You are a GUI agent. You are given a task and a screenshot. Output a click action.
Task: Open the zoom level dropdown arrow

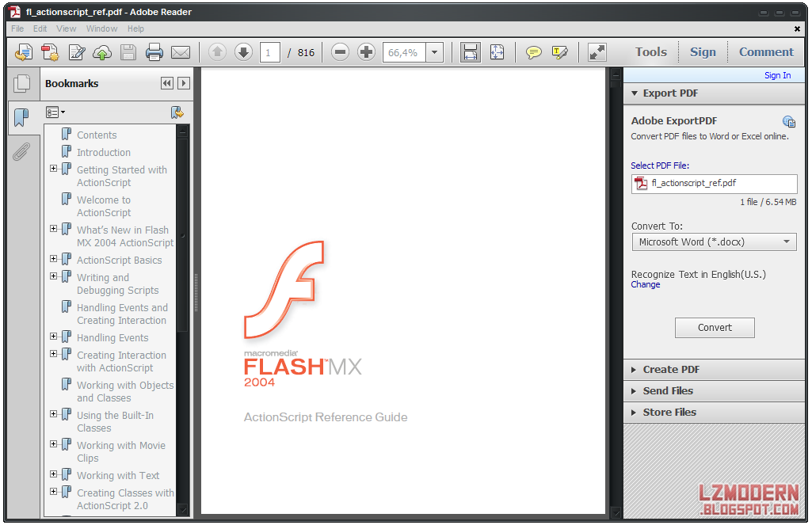[434, 52]
